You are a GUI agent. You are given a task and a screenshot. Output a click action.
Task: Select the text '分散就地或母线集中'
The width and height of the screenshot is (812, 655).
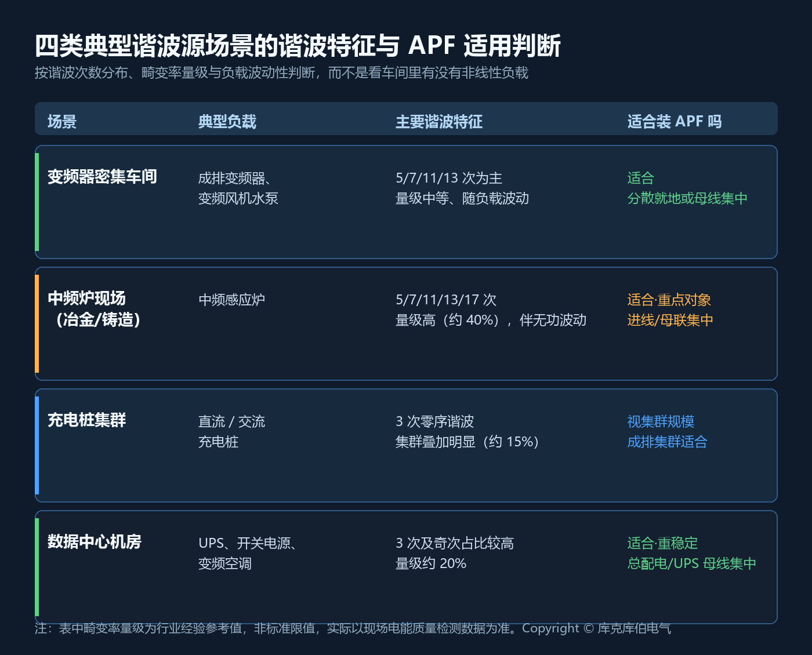[x=687, y=198]
